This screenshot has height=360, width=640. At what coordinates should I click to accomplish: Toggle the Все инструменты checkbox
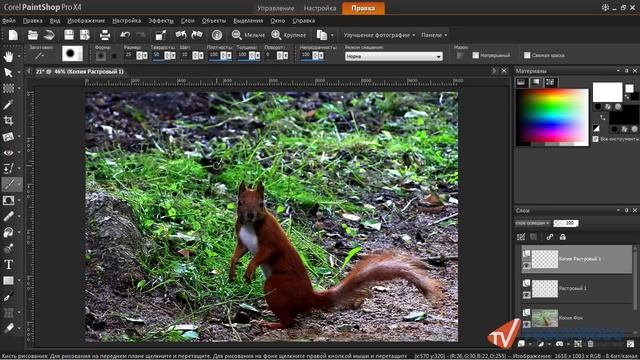(x=596, y=139)
